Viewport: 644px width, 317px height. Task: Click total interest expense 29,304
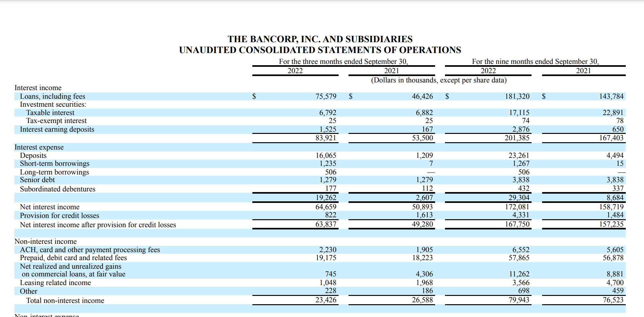click(519, 197)
